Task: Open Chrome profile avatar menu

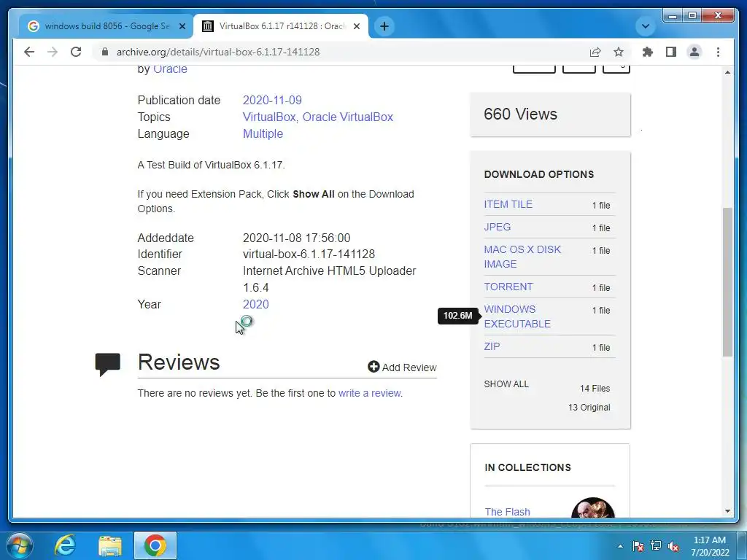Action: click(x=694, y=52)
